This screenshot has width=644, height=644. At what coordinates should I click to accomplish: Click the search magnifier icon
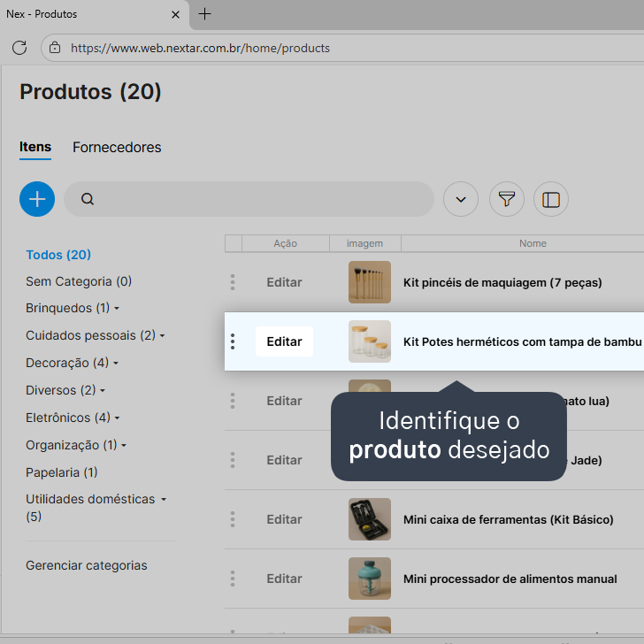(88, 199)
